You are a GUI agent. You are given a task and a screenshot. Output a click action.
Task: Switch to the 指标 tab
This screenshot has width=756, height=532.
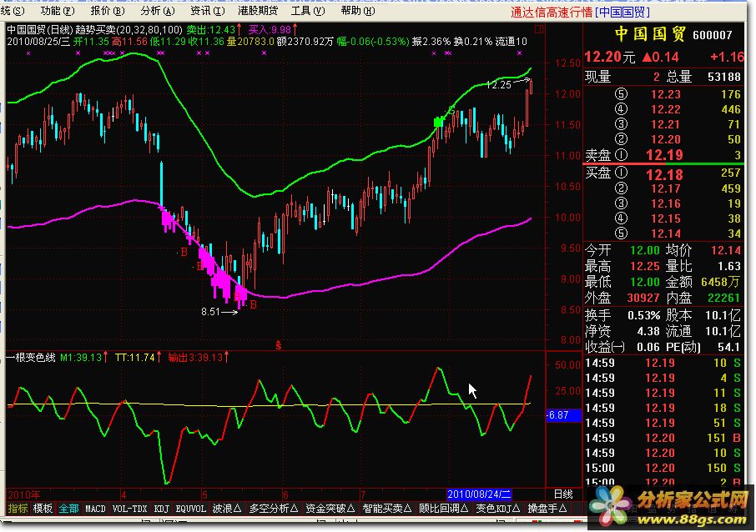pos(18,509)
